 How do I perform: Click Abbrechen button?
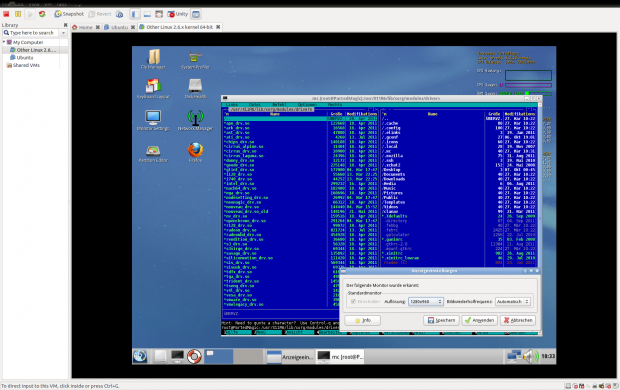(518, 320)
